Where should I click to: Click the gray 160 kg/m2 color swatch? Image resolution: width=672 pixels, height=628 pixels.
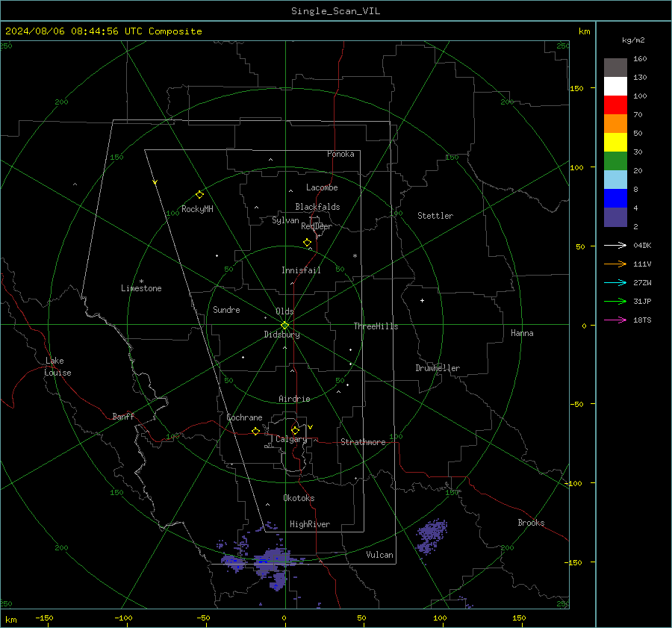click(x=615, y=68)
